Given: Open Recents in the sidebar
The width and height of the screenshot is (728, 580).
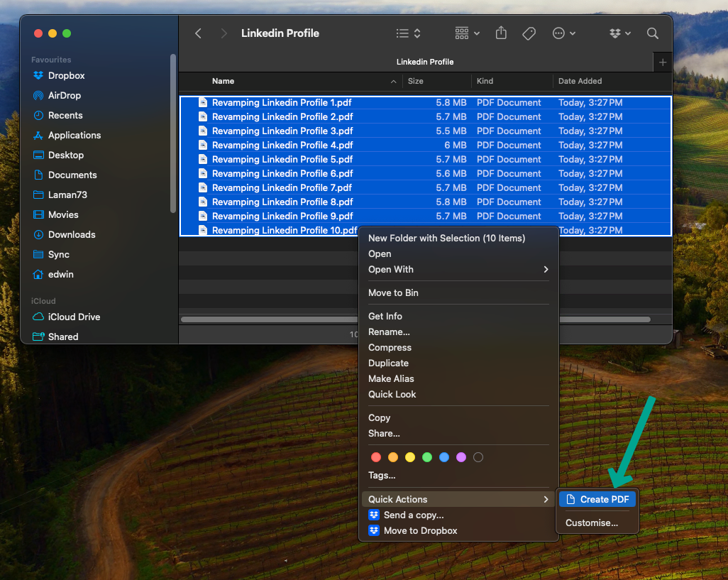Looking at the screenshot, I should click(65, 116).
